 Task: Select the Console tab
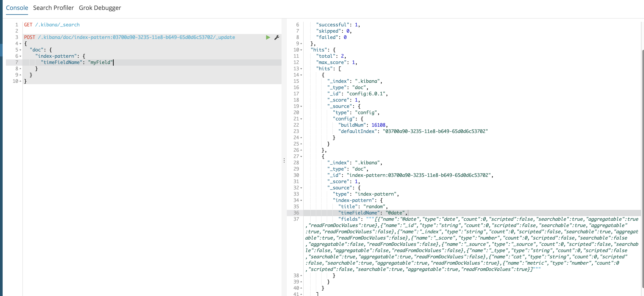coord(17,8)
